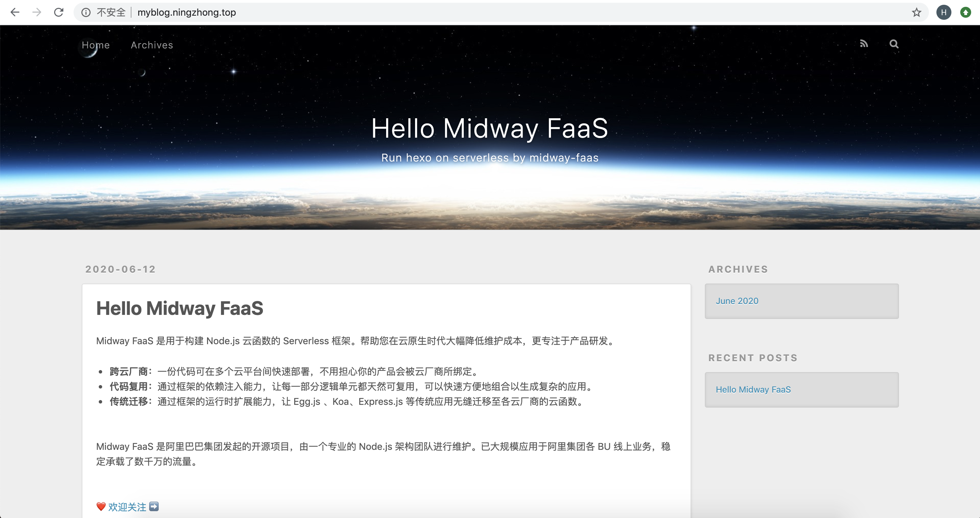Reload the page with the refresh icon

[x=59, y=12]
